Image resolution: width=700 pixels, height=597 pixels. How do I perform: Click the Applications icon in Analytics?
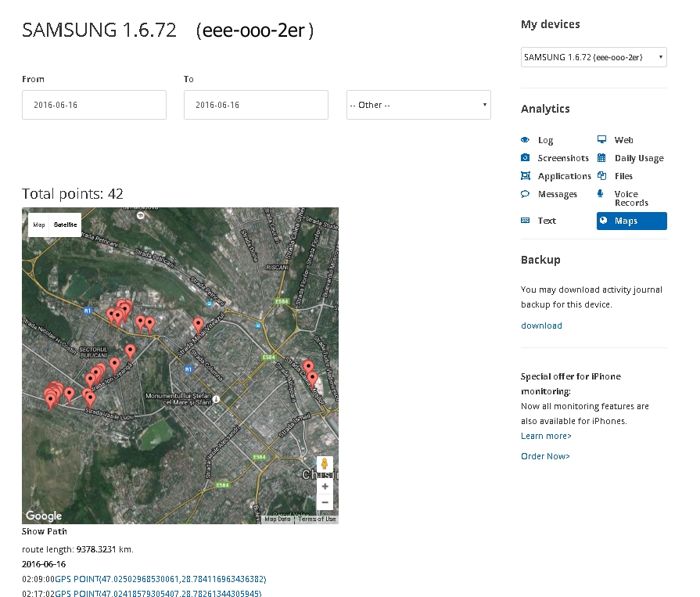click(526, 176)
